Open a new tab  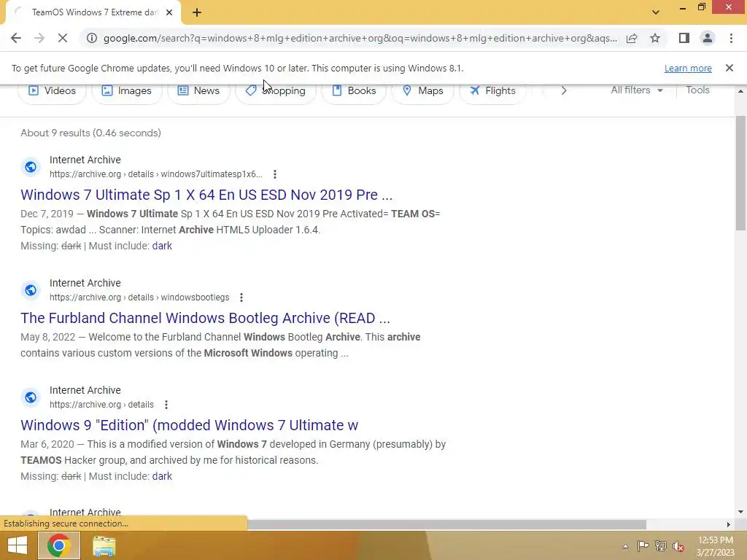coord(197,12)
